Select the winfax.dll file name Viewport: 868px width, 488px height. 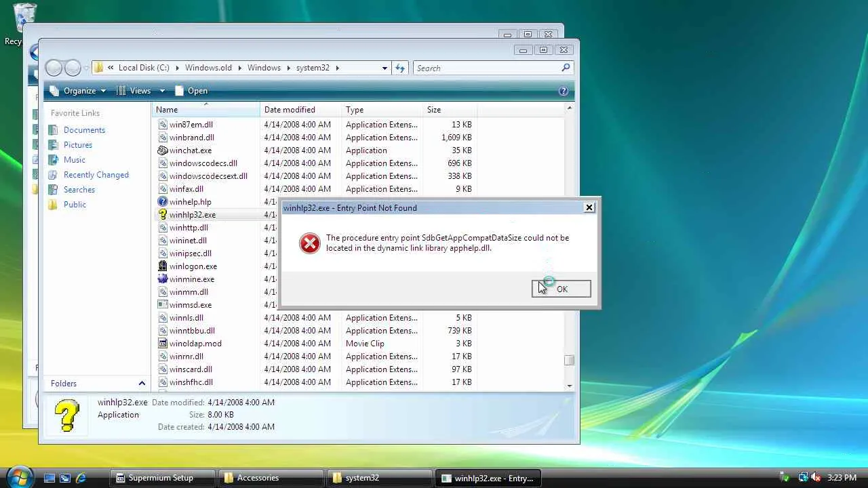pyautogui.click(x=186, y=189)
